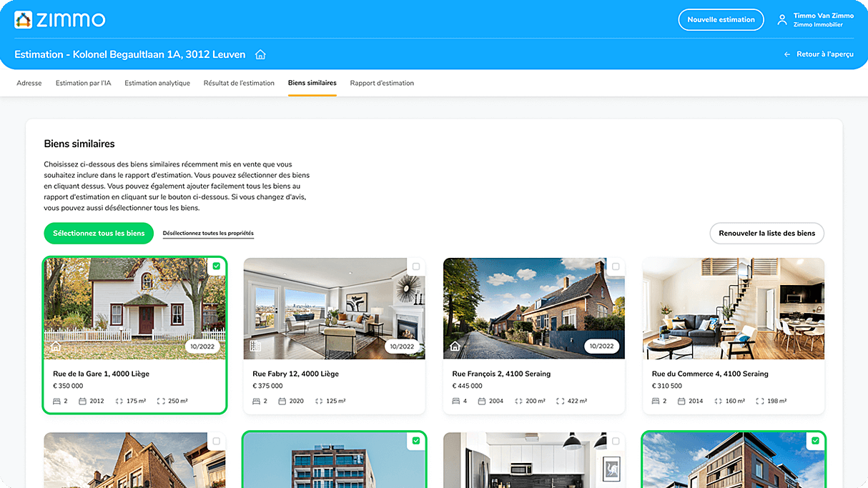Go to the Résultat de l'estimation tab

(239, 83)
